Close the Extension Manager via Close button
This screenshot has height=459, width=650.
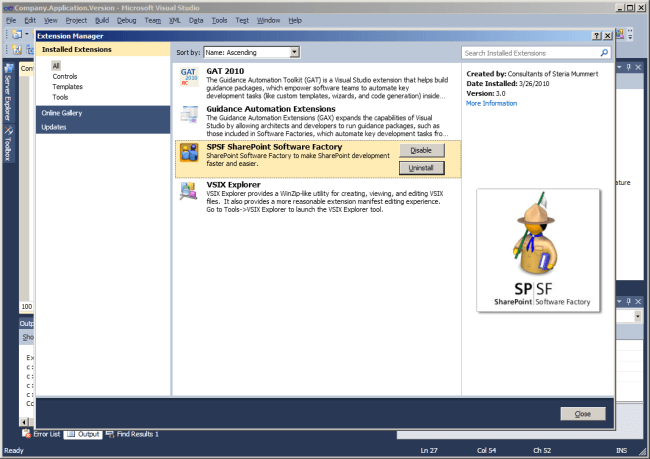(583, 414)
